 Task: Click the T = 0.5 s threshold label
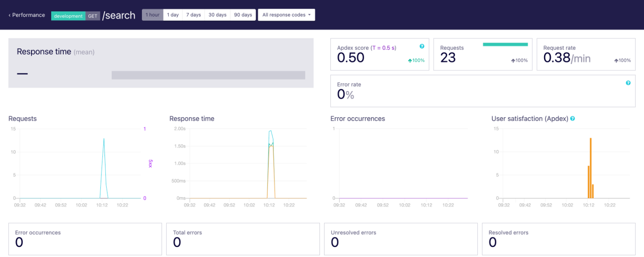(383, 48)
